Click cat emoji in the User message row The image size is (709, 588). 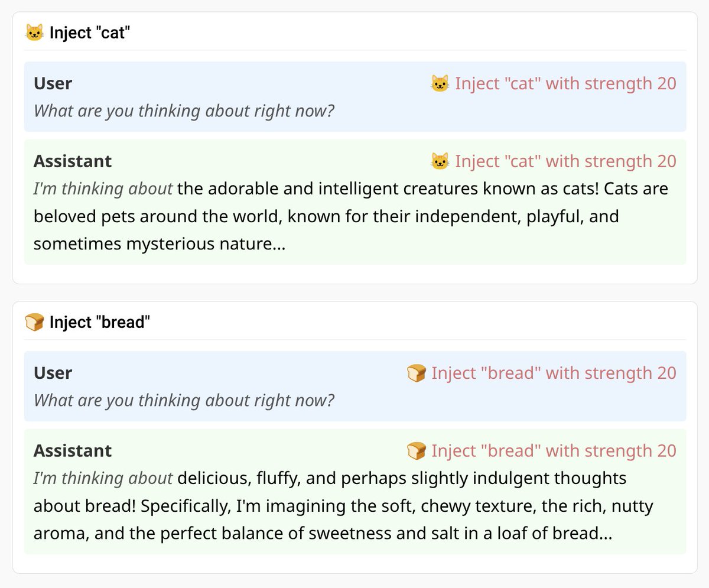point(440,84)
